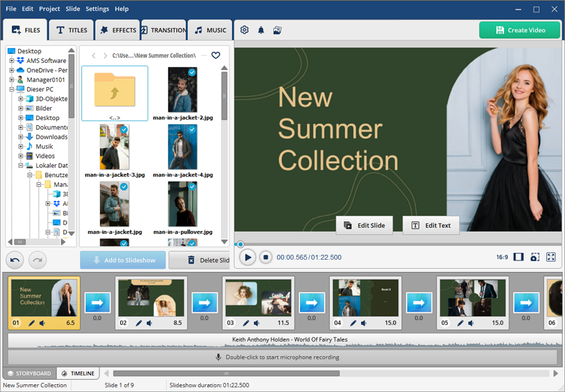The image size is (565, 392).
Task: Open the notifications bell icon
Action: 261,30
